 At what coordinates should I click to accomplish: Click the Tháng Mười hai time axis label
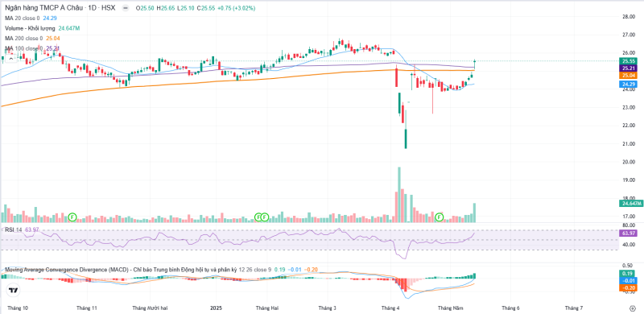click(x=150, y=308)
